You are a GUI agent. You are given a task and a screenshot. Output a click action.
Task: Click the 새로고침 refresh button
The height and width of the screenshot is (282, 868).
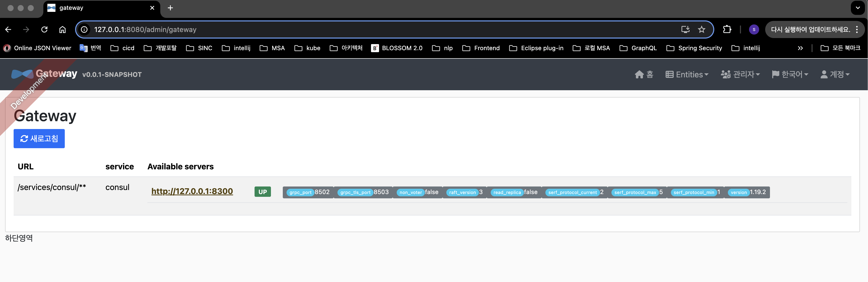39,138
